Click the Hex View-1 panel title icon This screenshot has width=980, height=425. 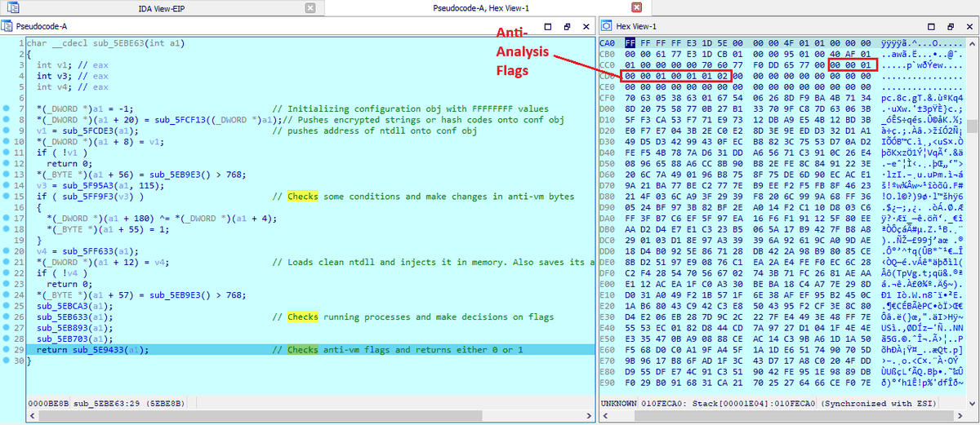(x=608, y=26)
